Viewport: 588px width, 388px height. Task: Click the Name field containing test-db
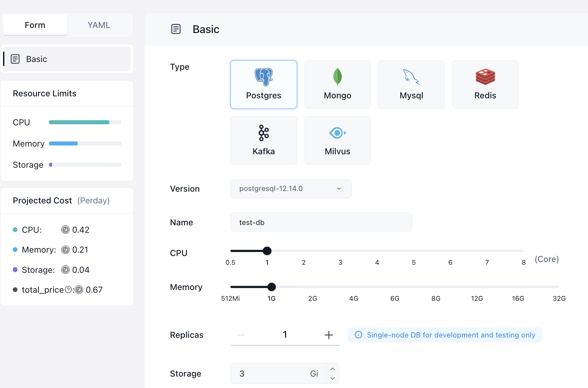pos(321,222)
